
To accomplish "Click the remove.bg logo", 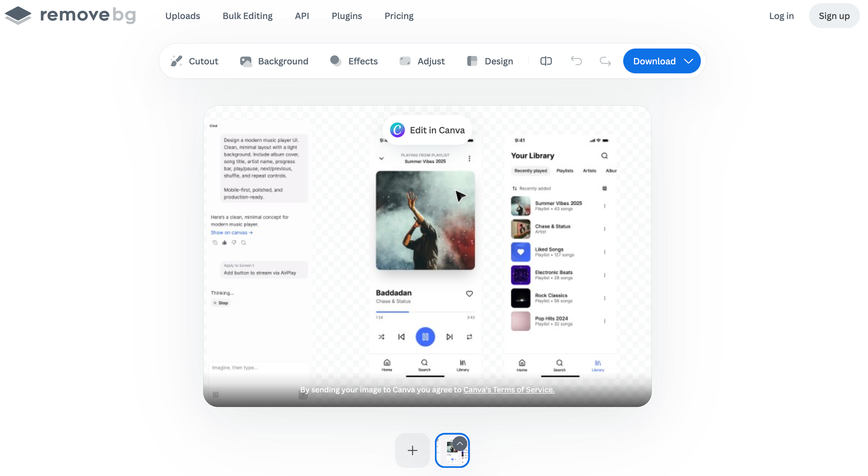I will pyautogui.click(x=70, y=16).
